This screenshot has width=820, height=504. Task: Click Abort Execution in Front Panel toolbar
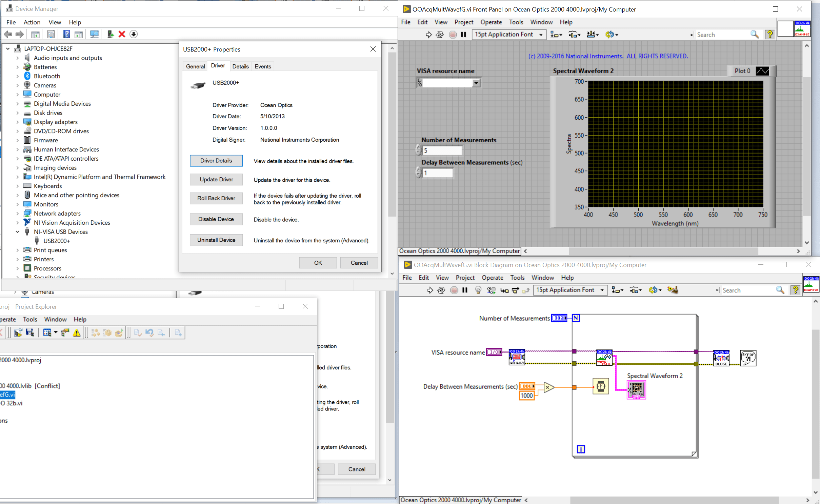pyautogui.click(x=453, y=35)
